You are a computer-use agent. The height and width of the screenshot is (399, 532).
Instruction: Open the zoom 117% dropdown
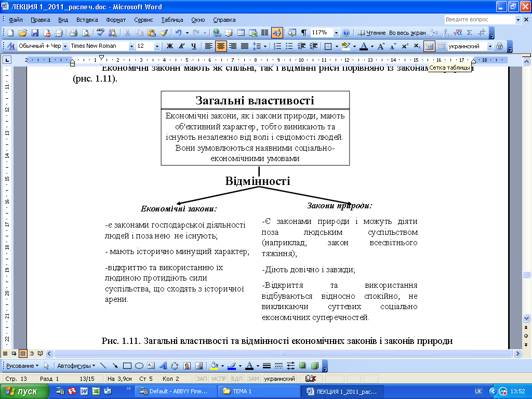point(336,33)
